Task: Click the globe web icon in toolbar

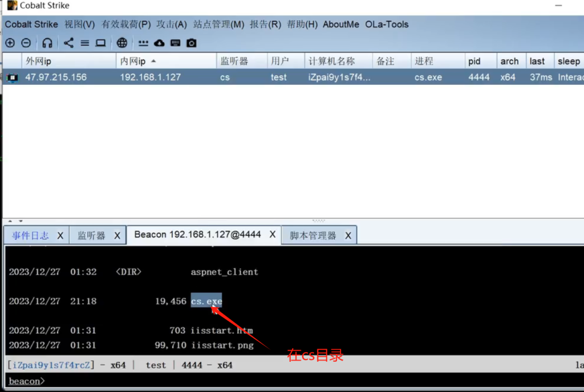Action: click(122, 43)
